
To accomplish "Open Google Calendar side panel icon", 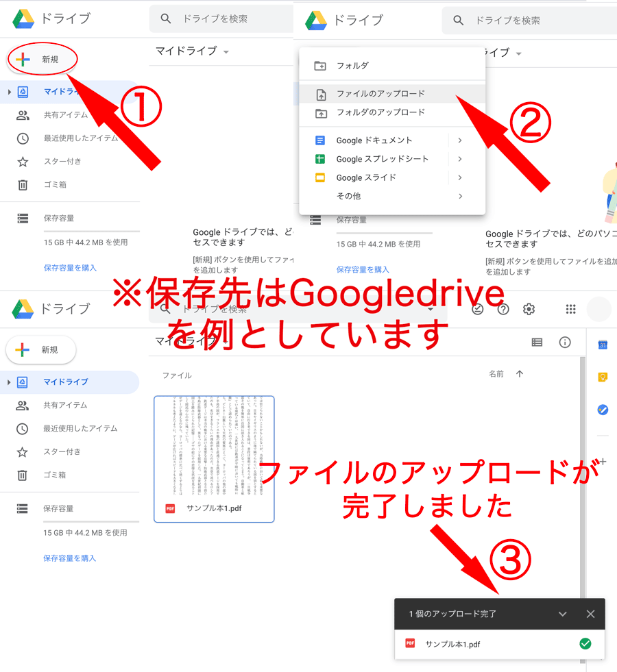I will tap(603, 344).
